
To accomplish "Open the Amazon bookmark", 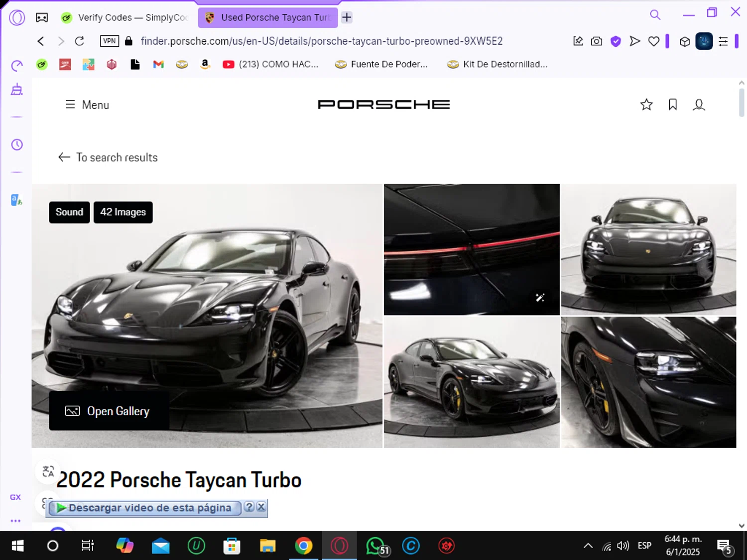I will [x=205, y=64].
